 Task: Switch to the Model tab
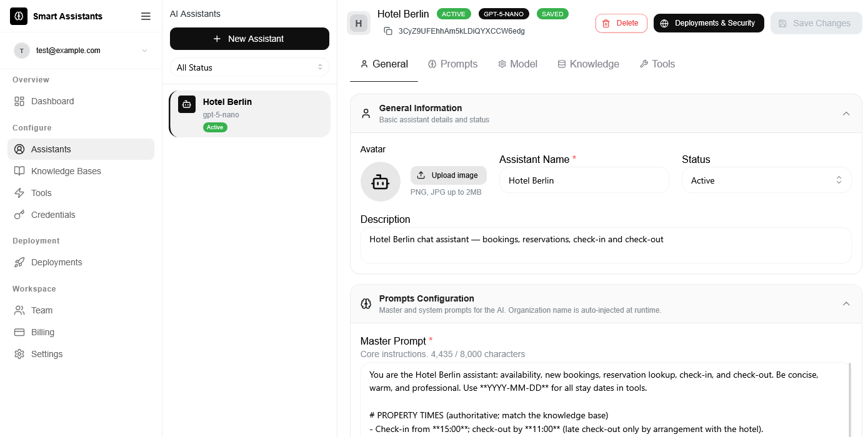click(517, 64)
